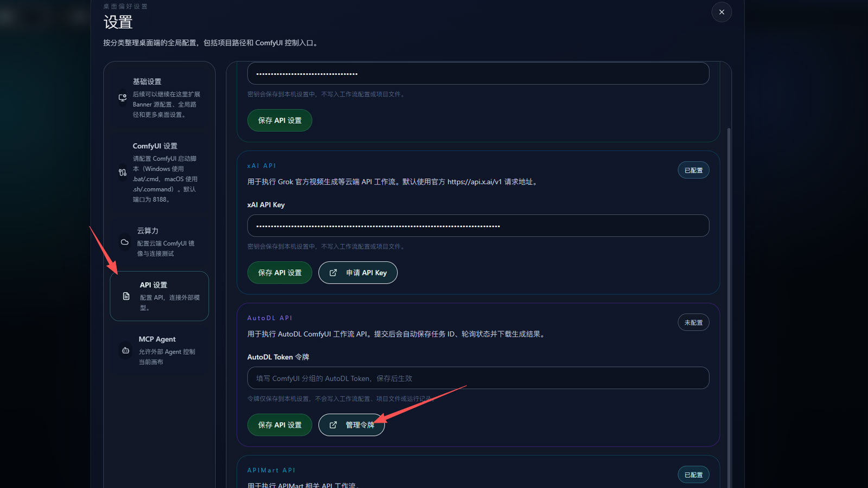Viewport: 868px width, 488px height.
Task: Click the workflow icon beside ComfyUI 设置
Action: click(x=123, y=172)
